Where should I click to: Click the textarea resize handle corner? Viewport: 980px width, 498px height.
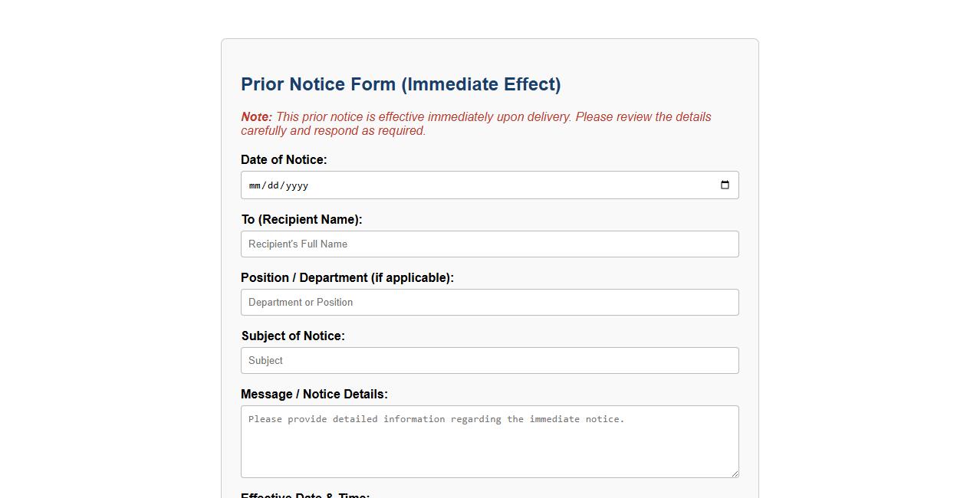pos(735,473)
